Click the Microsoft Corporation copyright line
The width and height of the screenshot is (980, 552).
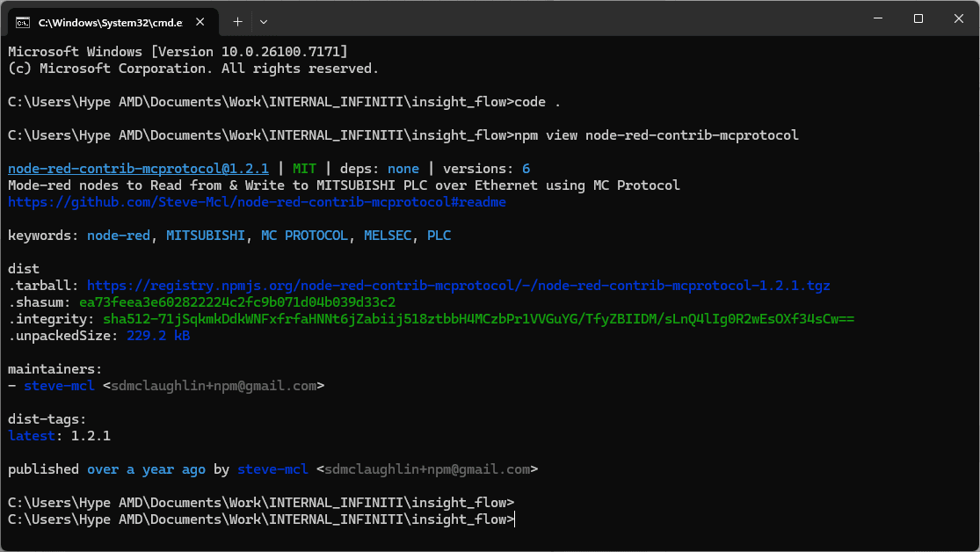(x=193, y=69)
